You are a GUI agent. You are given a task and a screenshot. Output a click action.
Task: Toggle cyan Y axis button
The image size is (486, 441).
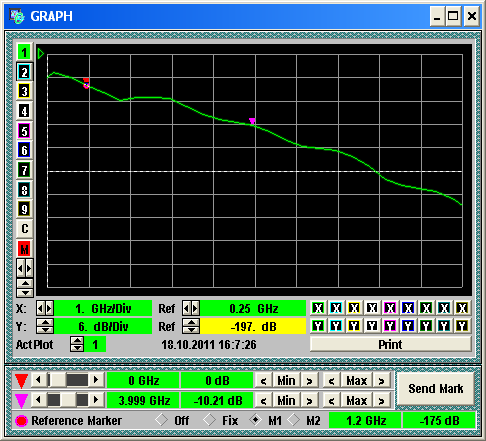coord(336,326)
